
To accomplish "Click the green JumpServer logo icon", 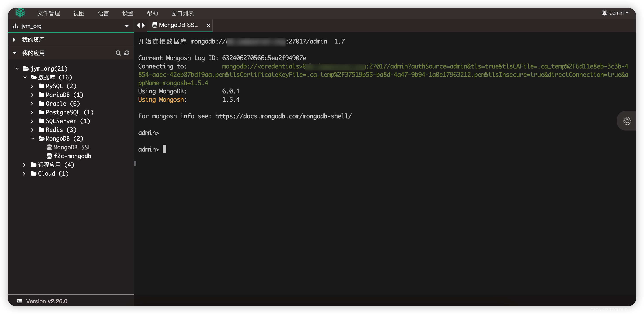I will [x=20, y=12].
